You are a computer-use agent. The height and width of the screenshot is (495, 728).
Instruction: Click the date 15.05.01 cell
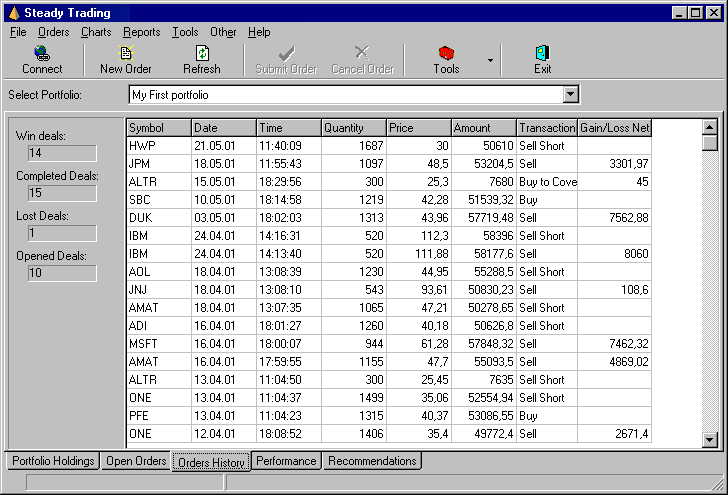224,182
